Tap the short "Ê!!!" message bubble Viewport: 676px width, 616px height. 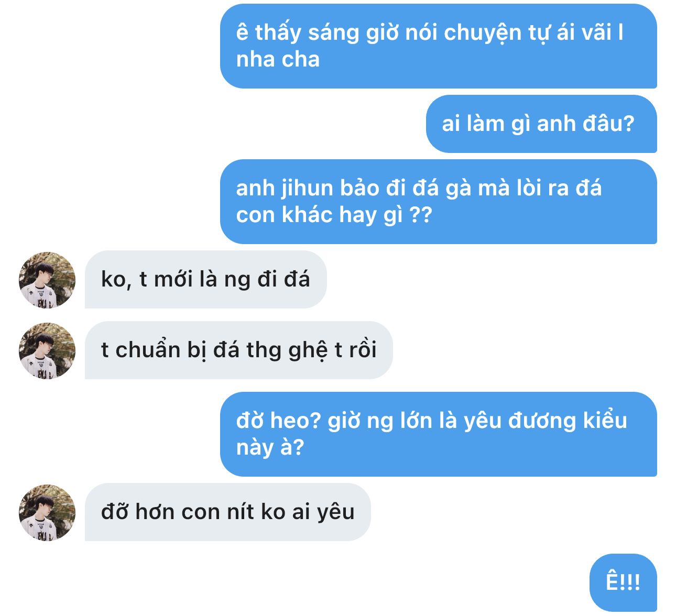[x=623, y=582]
